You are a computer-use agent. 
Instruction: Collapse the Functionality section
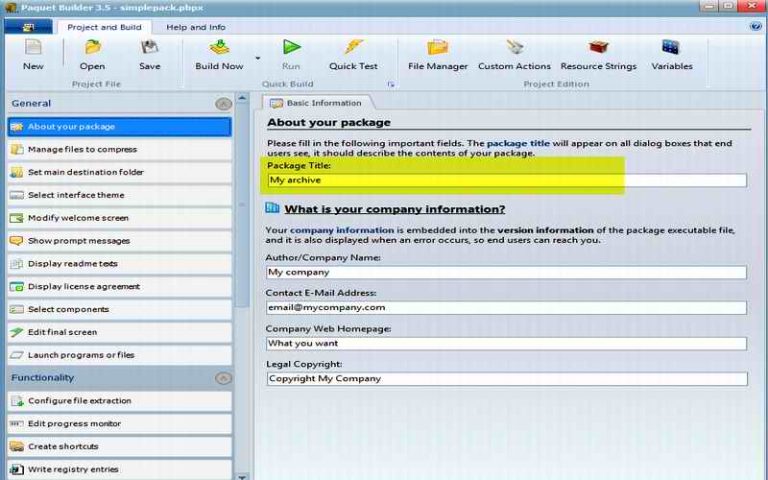223,378
